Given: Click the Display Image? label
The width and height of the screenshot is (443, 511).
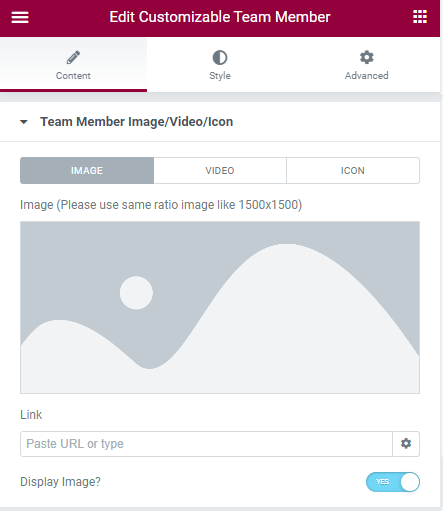Looking at the screenshot, I should point(60,482).
